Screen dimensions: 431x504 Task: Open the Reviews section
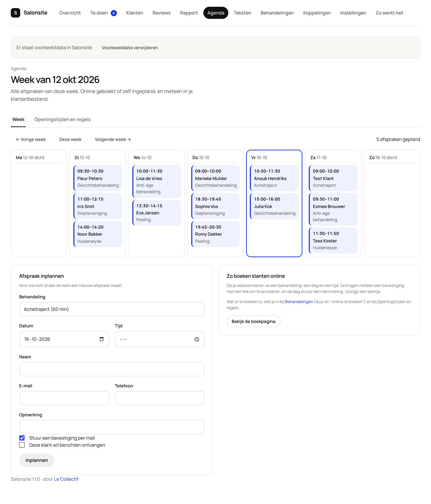click(161, 13)
